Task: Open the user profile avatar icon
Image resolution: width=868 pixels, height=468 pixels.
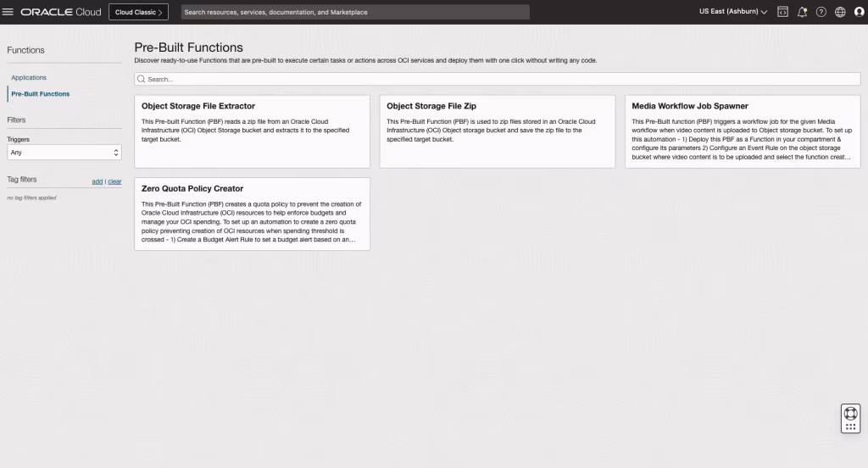Action: tap(860, 12)
